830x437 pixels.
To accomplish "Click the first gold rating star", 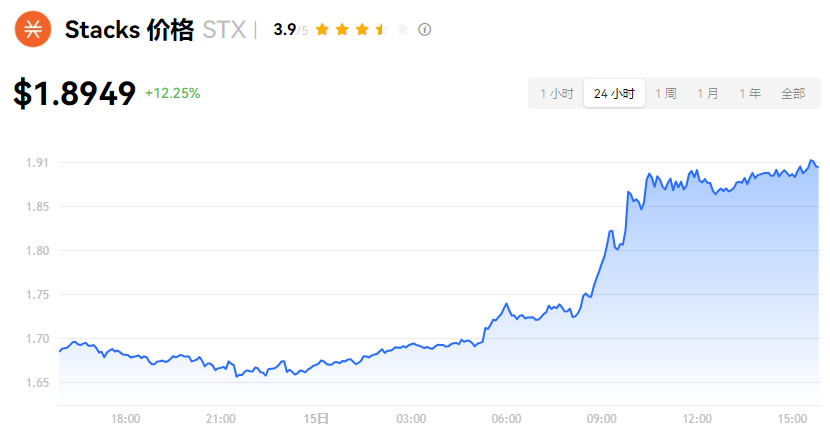I will (322, 30).
